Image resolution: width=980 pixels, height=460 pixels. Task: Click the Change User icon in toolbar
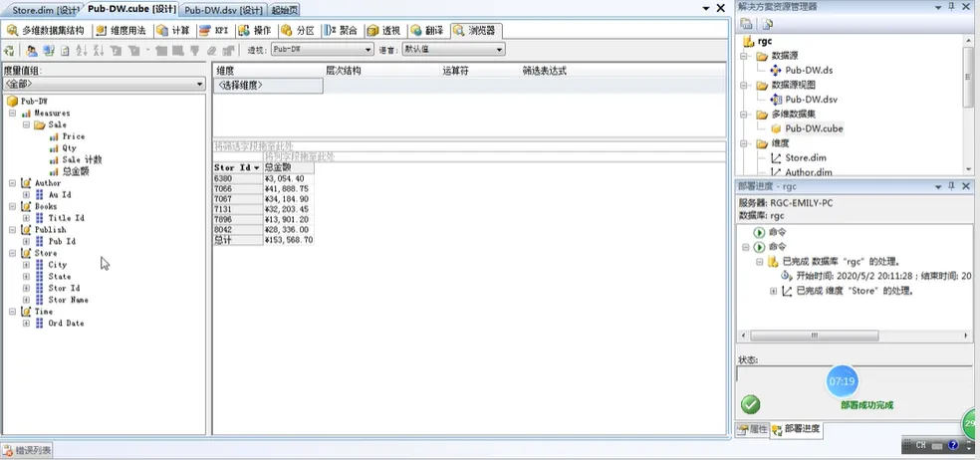click(x=31, y=50)
